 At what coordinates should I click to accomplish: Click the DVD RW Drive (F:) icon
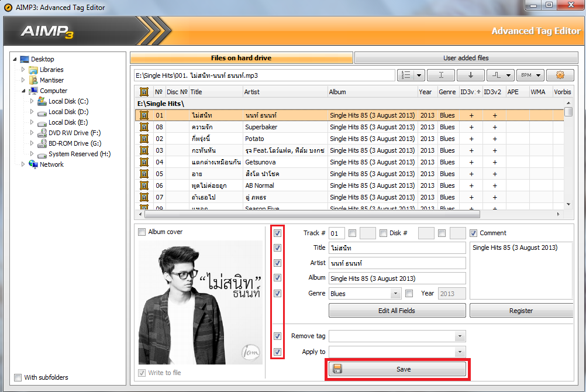click(42, 133)
